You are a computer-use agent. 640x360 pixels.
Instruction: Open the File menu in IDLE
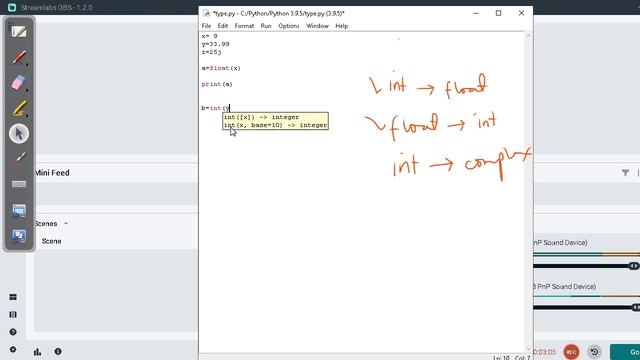pyautogui.click(x=206, y=26)
